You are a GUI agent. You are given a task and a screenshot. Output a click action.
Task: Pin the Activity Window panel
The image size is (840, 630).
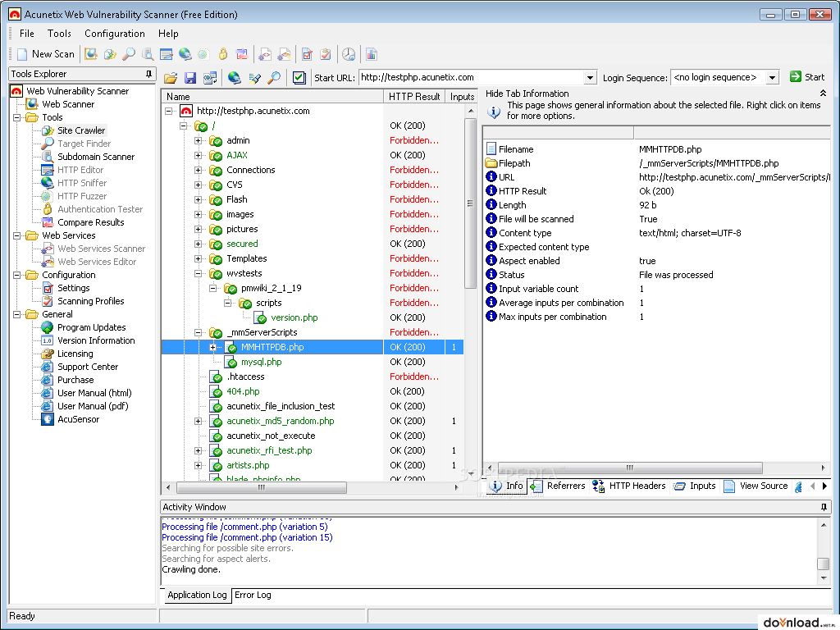click(824, 507)
